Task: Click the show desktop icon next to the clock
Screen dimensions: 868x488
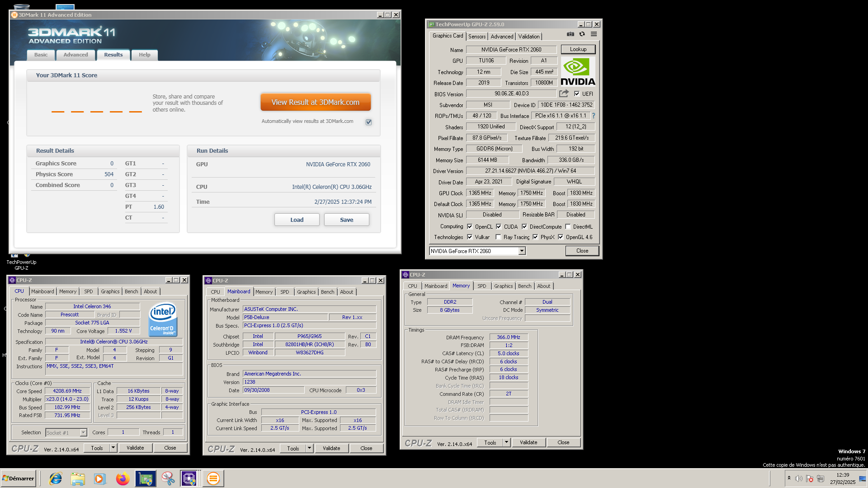Action: [863, 479]
